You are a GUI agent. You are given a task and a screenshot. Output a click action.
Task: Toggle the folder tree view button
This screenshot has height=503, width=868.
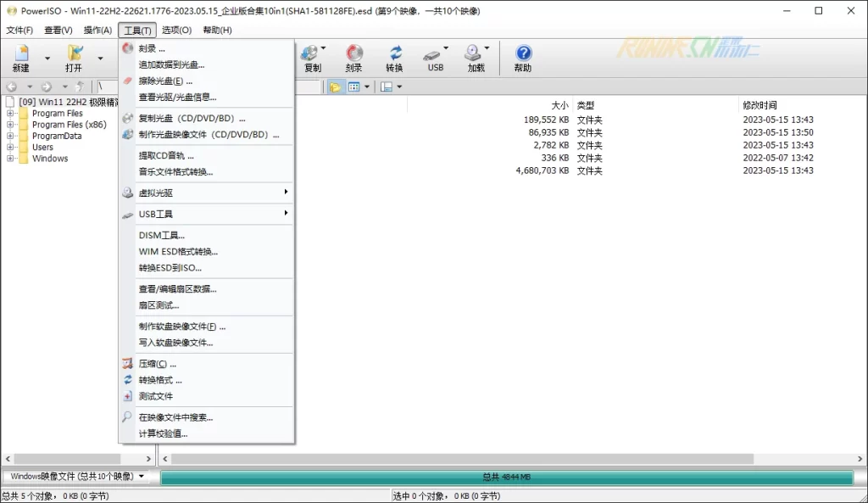click(335, 87)
